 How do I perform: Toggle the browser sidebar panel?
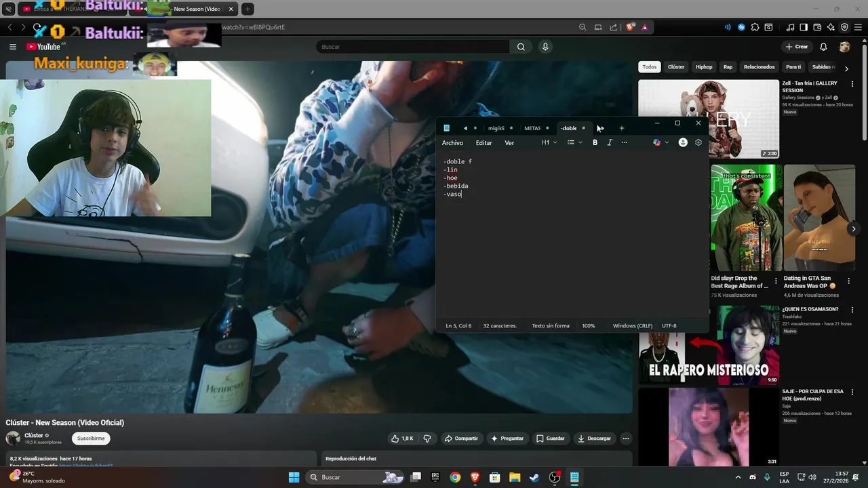[x=804, y=27]
